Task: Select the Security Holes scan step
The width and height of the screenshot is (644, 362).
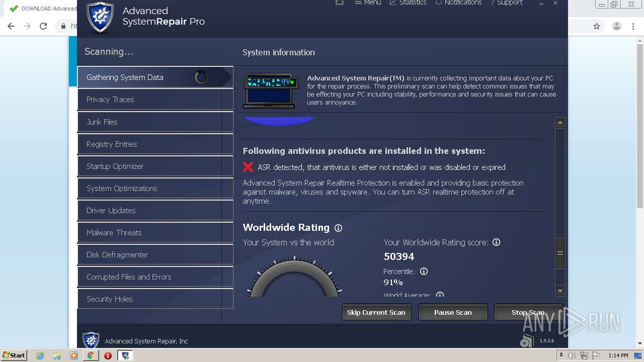Action: pyautogui.click(x=155, y=299)
